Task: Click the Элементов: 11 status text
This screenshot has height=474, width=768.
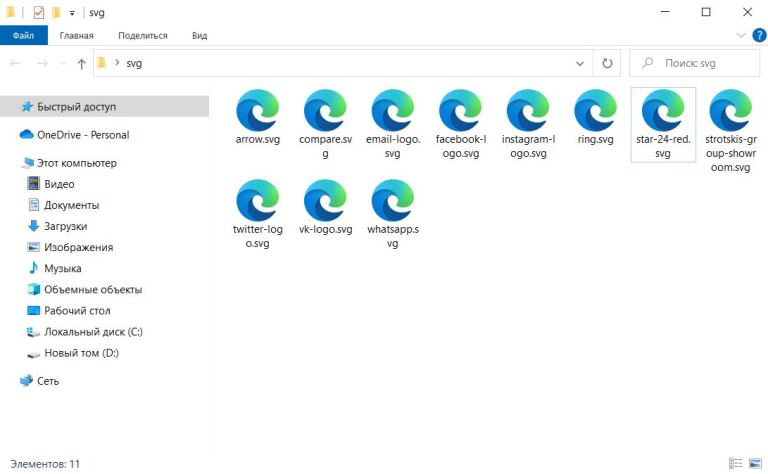Action: 45,464
